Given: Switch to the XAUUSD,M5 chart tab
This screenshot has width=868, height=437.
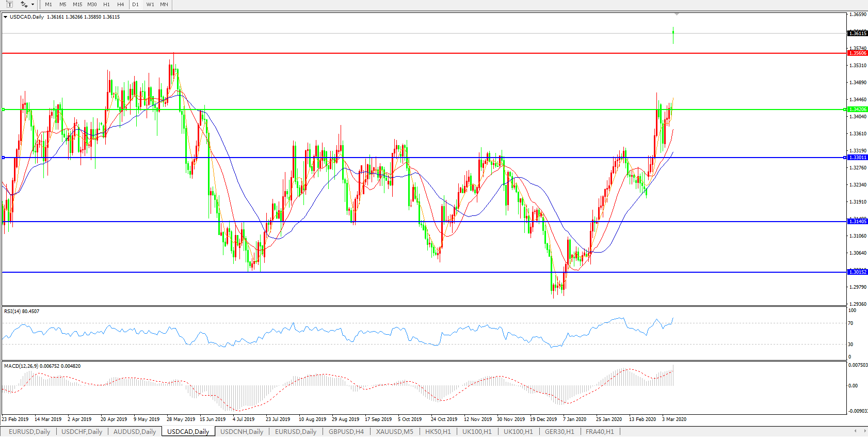Looking at the screenshot, I should [x=394, y=432].
